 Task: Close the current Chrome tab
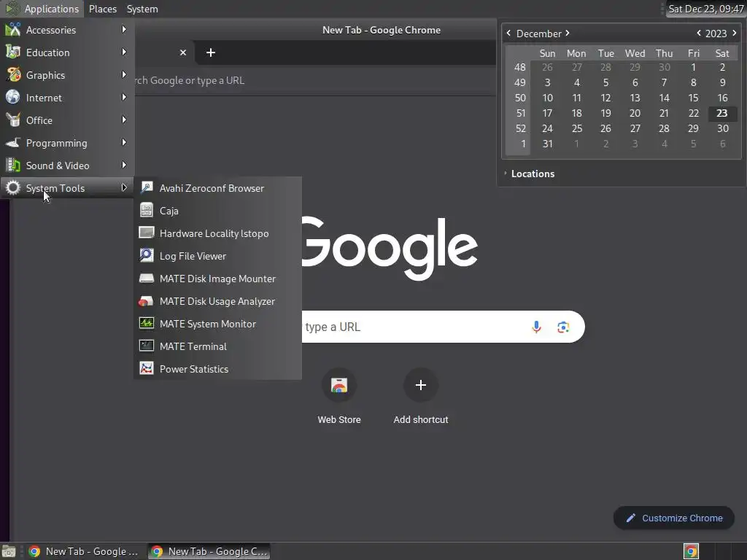pyautogui.click(x=183, y=52)
